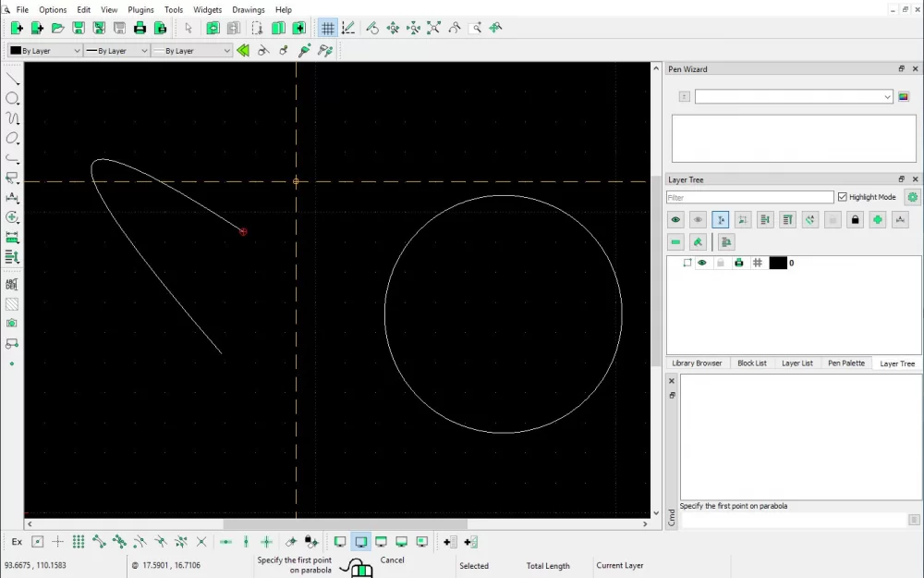The height and width of the screenshot is (578, 924).
Task: Toggle the snap grid icon in top toolbar
Action: [328, 28]
